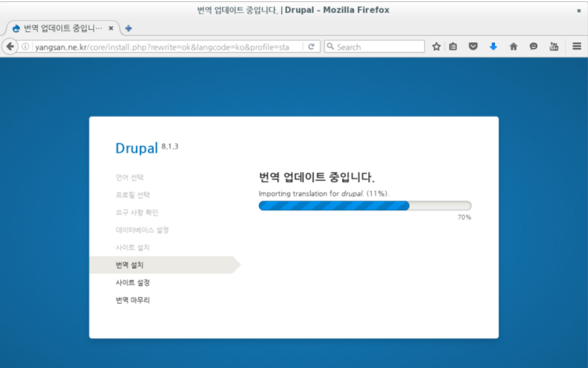Select the '언어 선택' install step
The image size is (588, 368).
[x=129, y=177]
